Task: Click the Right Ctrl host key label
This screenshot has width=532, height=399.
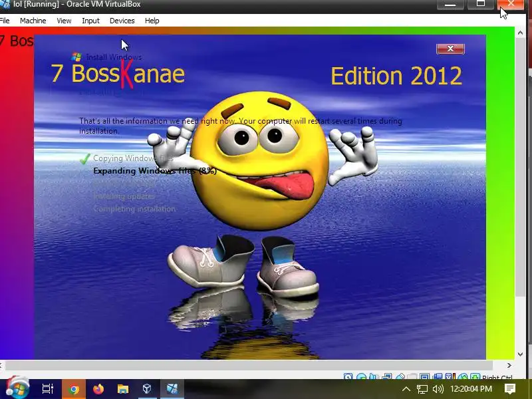Action: 497,377
